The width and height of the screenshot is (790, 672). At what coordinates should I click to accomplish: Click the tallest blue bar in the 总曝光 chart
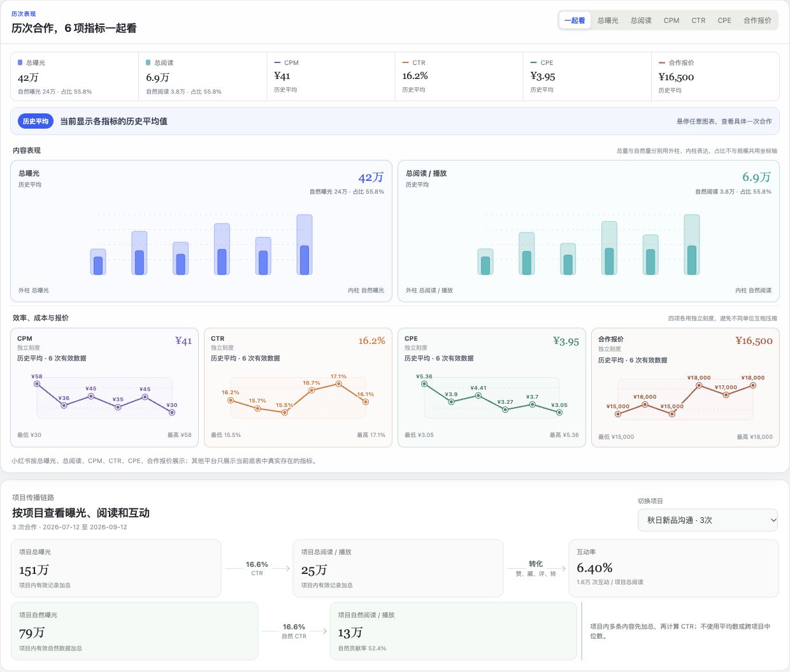tap(305, 245)
